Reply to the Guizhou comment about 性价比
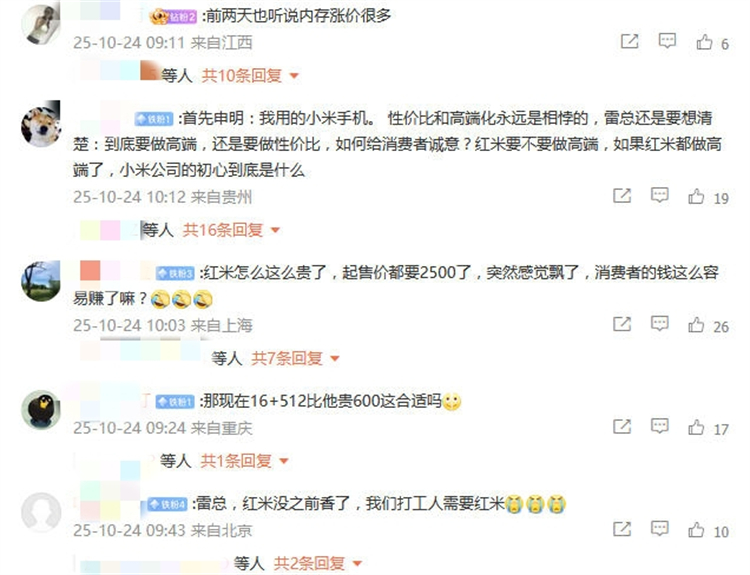The image size is (750, 575). pyautogui.click(x=660, y=195)
